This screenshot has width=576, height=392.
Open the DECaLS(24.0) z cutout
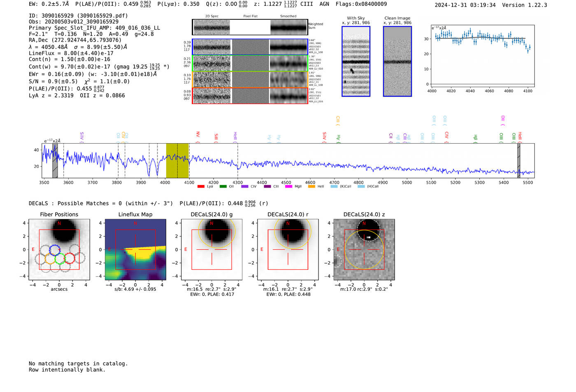click(x=364, y=250)
